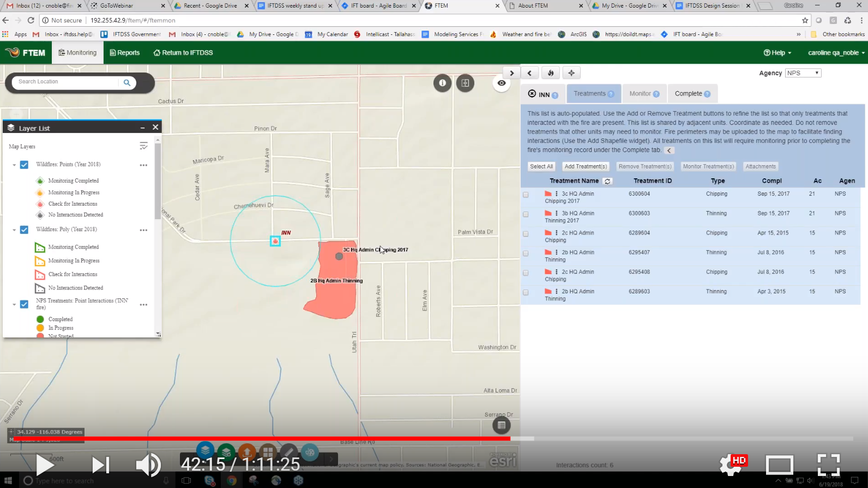This screenshot has width=868, height=488.
Task: Uncheck NPS Treatments: Point Interactions layer
Action: pos(24,304)
